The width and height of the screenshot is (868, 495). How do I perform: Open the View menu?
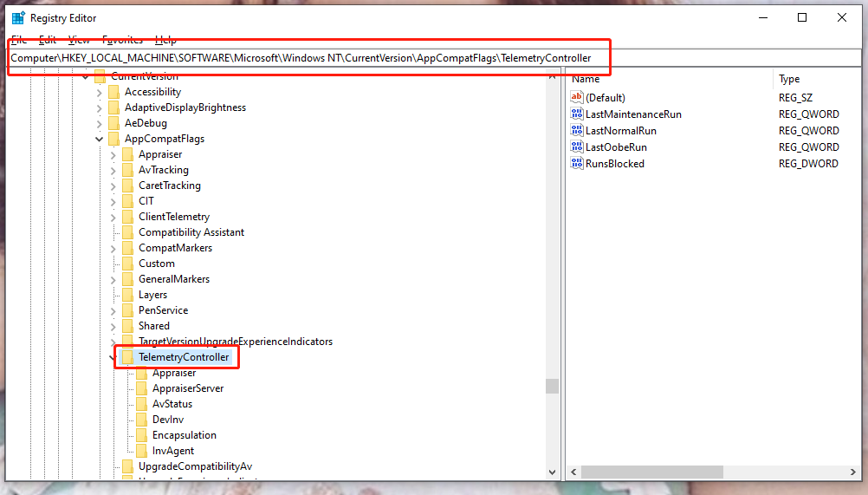[x=79, y=40]
